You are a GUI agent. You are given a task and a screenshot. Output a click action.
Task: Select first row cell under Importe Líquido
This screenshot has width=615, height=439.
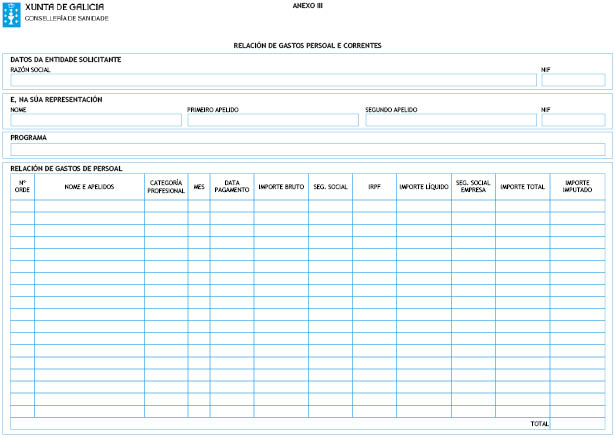(x=423, y=206)
